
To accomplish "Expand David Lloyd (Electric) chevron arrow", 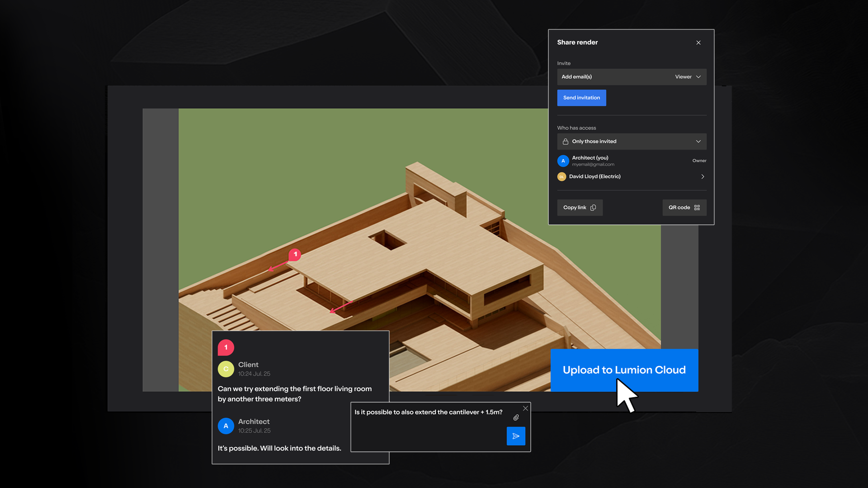I will point(703,176).
